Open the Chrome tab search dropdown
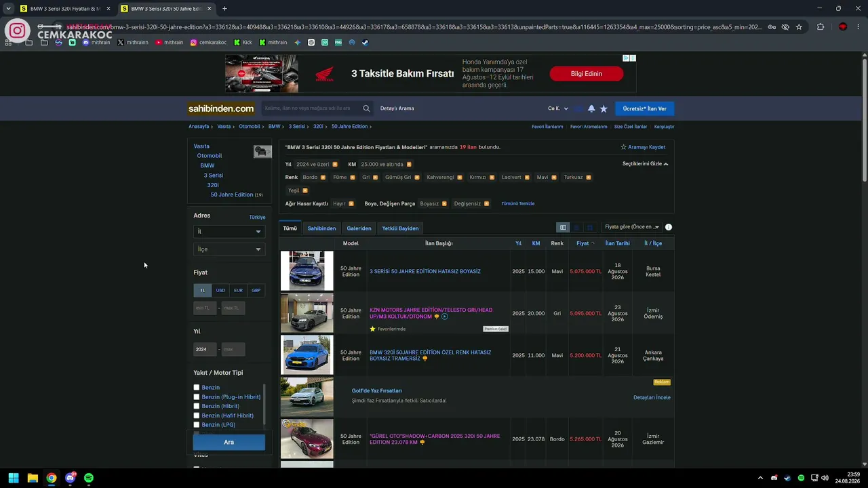Viewport: 868px width, 488px height. point(8,9)
